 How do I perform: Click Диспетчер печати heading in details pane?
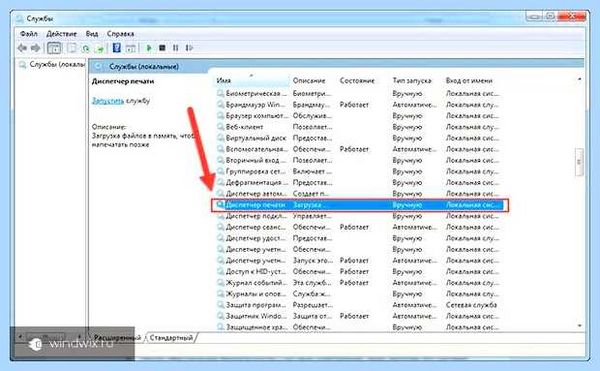123,81
